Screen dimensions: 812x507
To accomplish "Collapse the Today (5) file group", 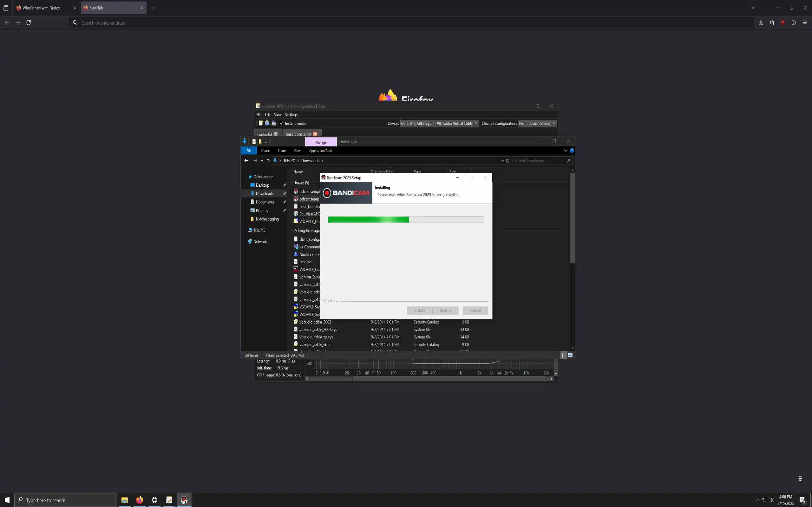I will click(292, 183).
